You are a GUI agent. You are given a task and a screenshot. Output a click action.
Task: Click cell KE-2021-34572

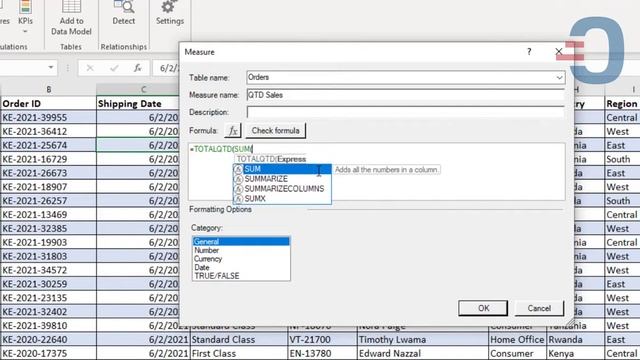49,270
